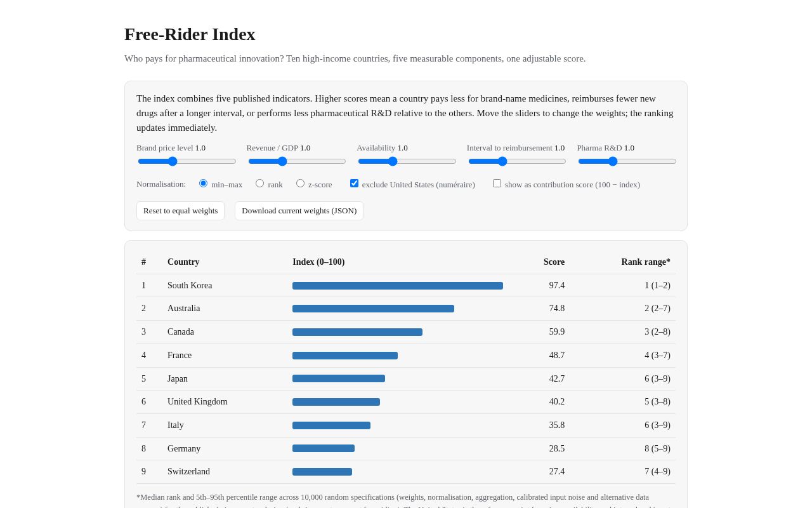Click the Free-Rider Index page title

(x=190, y=34)
